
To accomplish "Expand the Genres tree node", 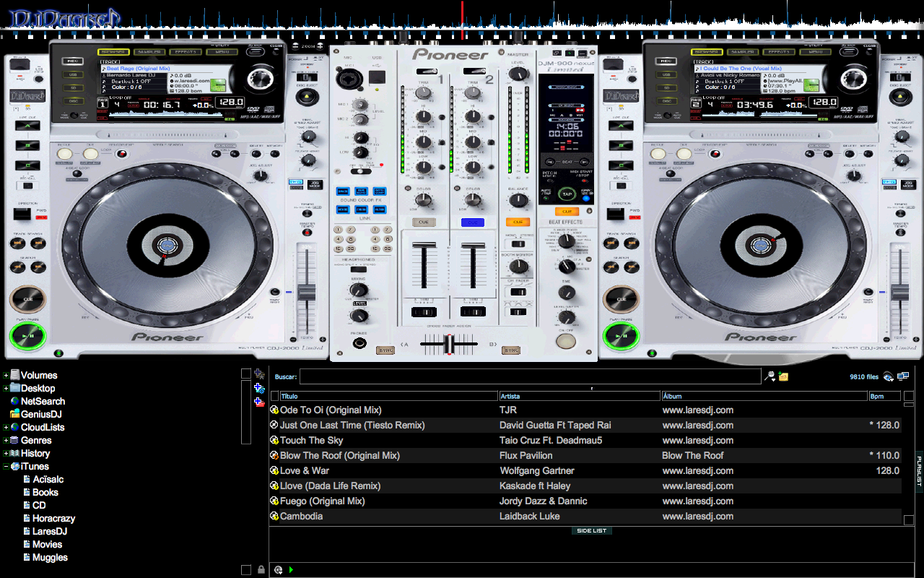I will [x=6, y=441].
